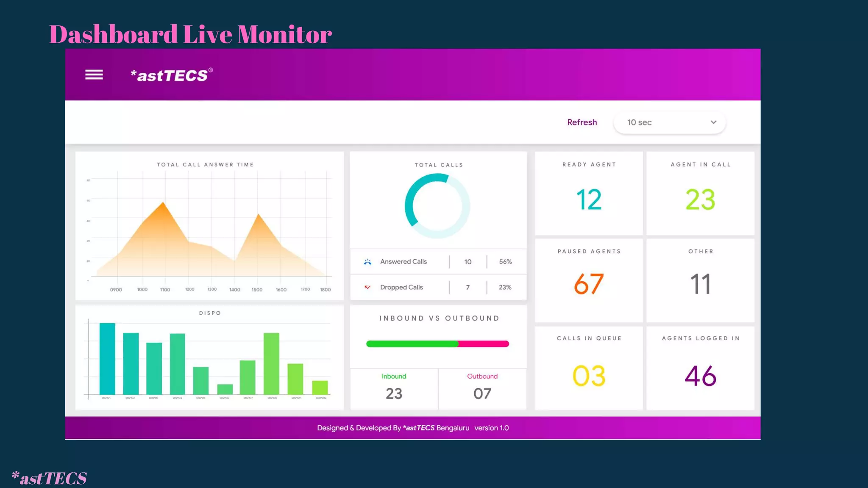Click the Answered Calls phone icon
The image size is (868, 488).
(x=367, y=262)
